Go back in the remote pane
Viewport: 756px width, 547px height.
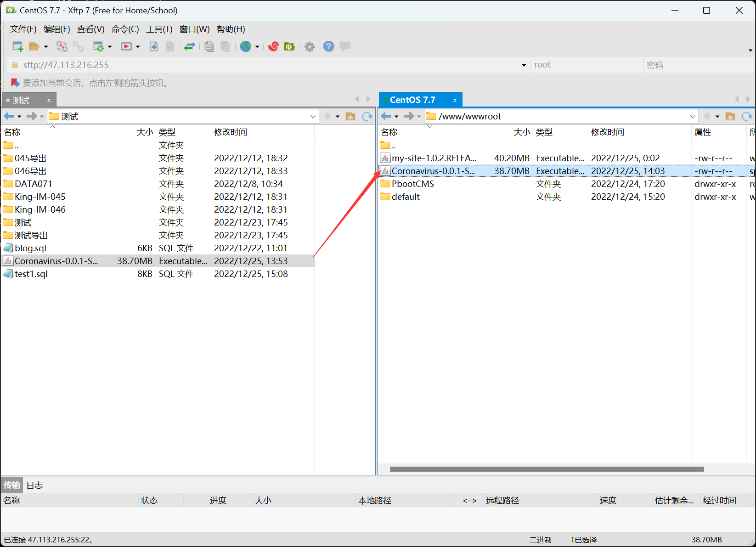click(386, 116)
